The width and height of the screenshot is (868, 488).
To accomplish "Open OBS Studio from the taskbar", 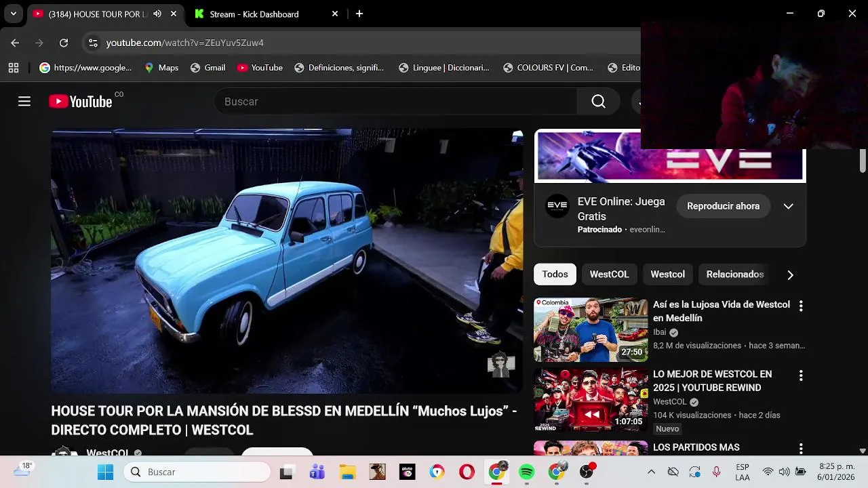I will (x=587, y=472).
